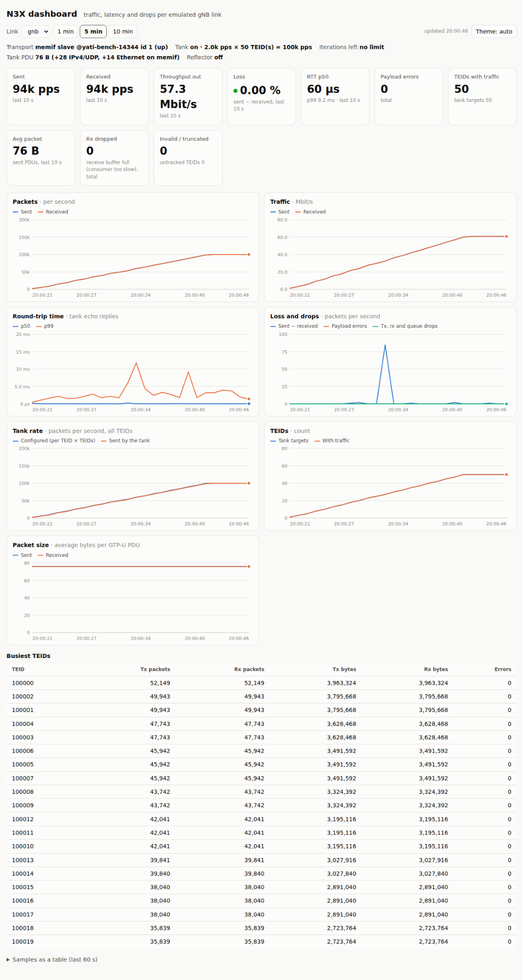Select TEID 100017 row
Image resolution: width=523 pixels, height=980 pixels.
point(261,914)
